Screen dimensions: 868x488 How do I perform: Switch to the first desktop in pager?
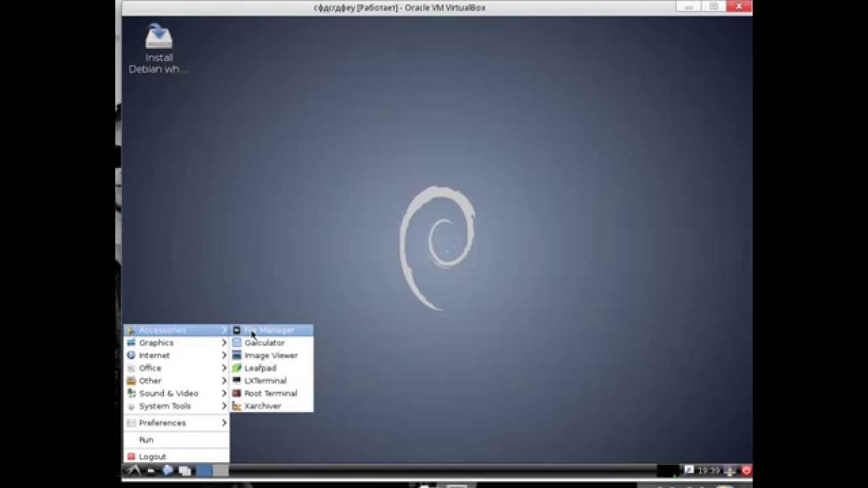pyautogui.click(x=204, y=470)
